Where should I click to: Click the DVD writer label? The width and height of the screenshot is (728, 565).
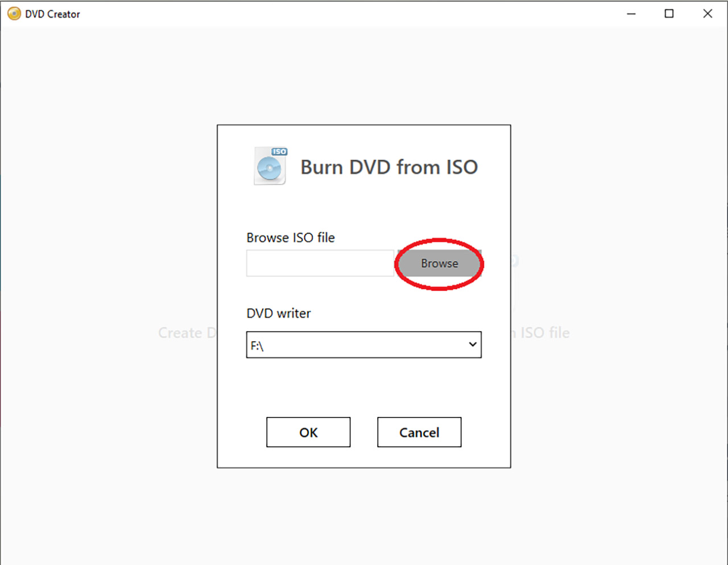click(x=279, y=314)
